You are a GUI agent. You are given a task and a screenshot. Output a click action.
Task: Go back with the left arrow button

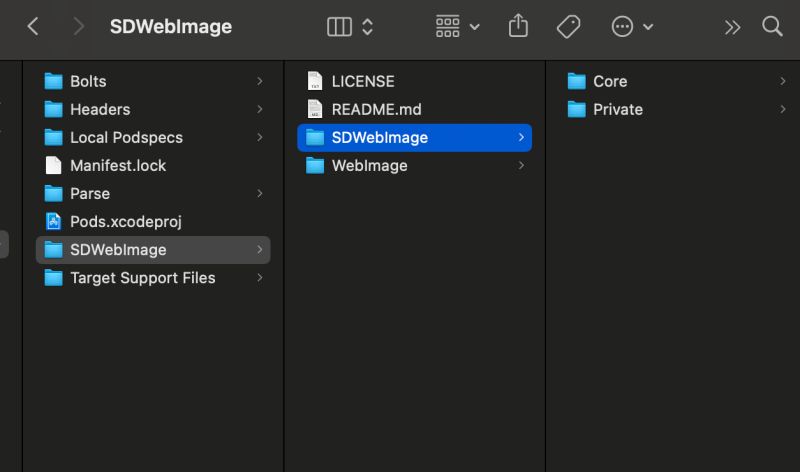pyautogui.click(x=33, y=27)
